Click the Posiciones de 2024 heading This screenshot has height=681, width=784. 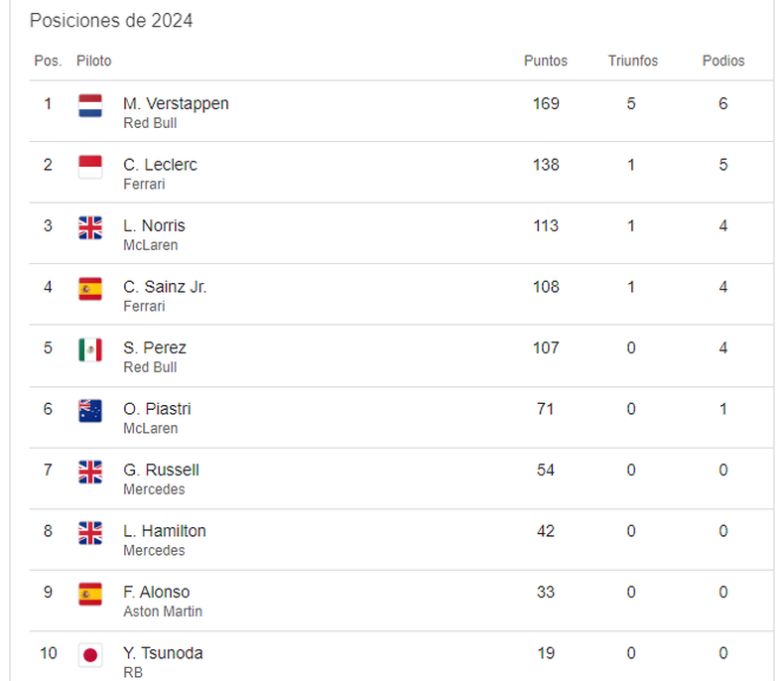point(111,21)
